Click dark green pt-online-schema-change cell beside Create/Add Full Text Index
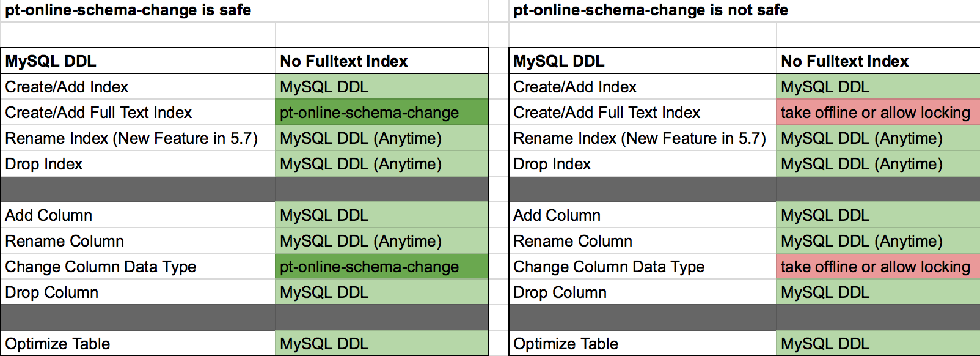This screenshot has width=980, height=356. point(369,113)
